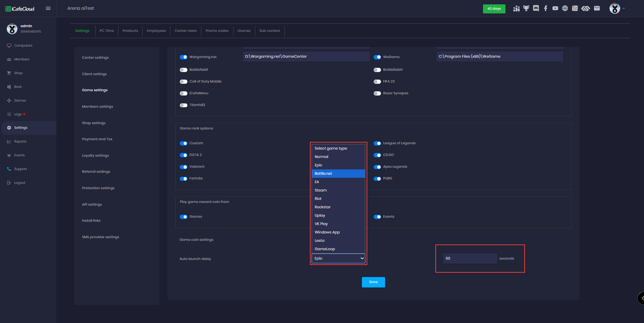Open the envelope mail icon
Image resolution: width=644 pixels, height=323 pixels.
click(597, 8)
